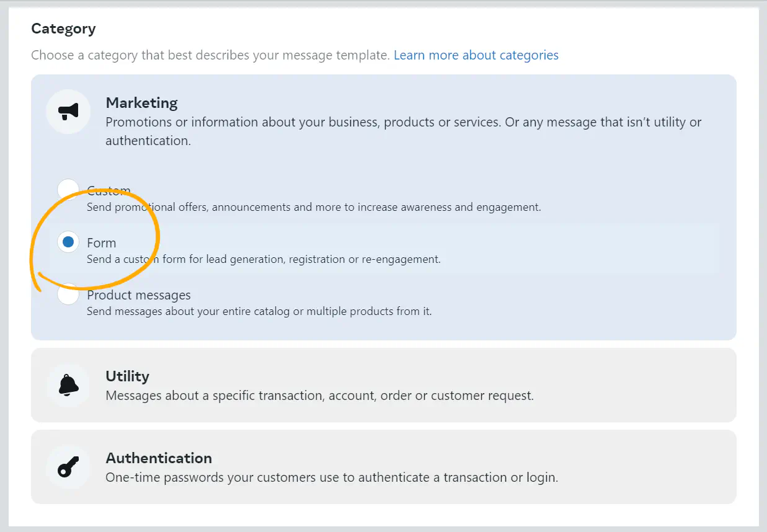Click the Authentication key icon

coord(68,467)
